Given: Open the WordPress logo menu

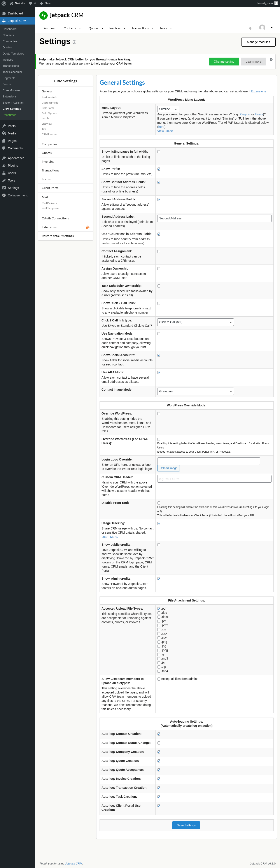Looking at the screenshot, I should point(4,3).
